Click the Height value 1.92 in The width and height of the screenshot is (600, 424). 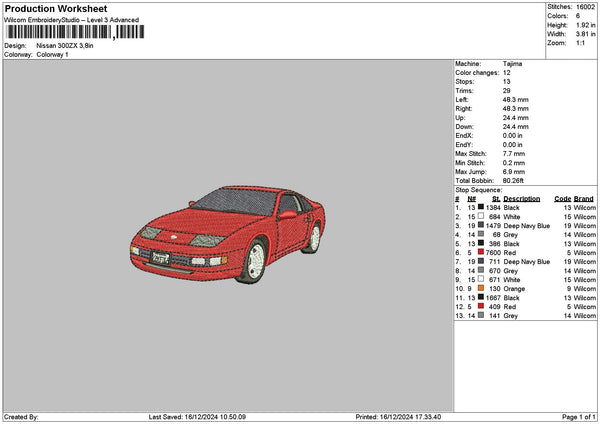point(585,25)
